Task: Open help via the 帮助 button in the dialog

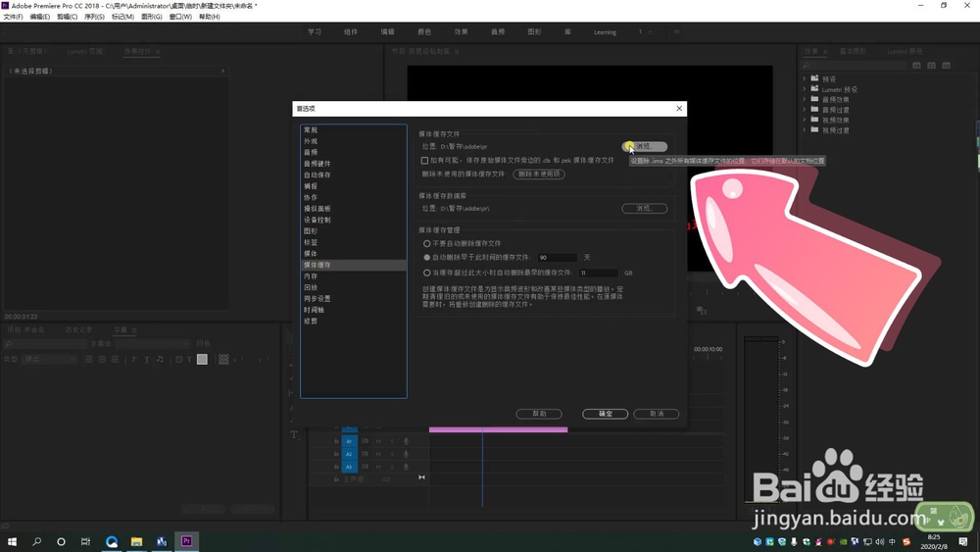Action: (x=539, y=414)
